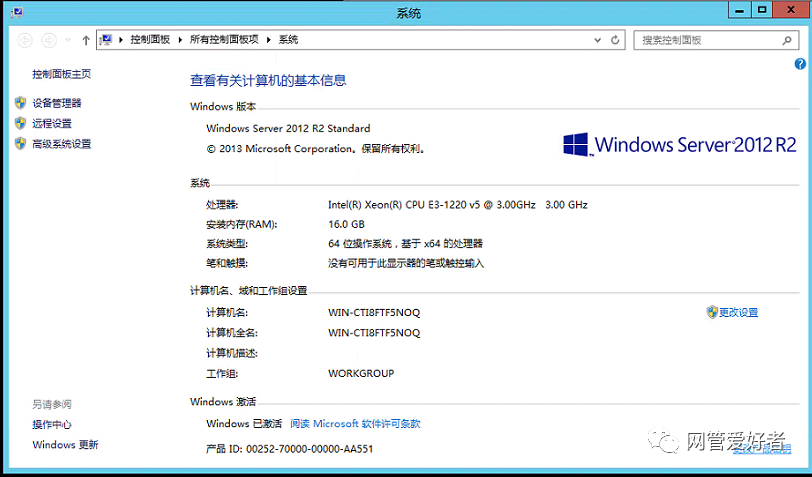Image resolution: width=812 pixels, height=477 pixels.
Task: Go up one level with up arrow
Action: (x=86, y=40)
